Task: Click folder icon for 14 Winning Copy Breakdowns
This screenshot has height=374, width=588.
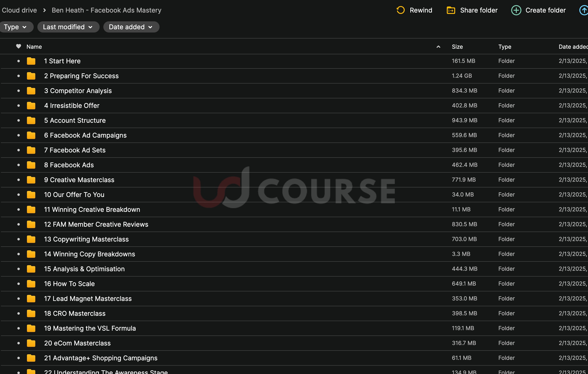Action: pyautogui.click(x=31, y=254)
